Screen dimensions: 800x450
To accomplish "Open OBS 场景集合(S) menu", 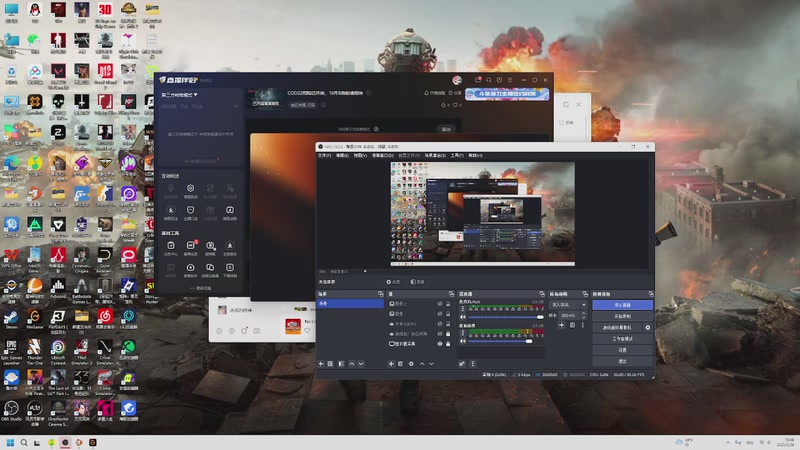I will (x=435, y=155).
